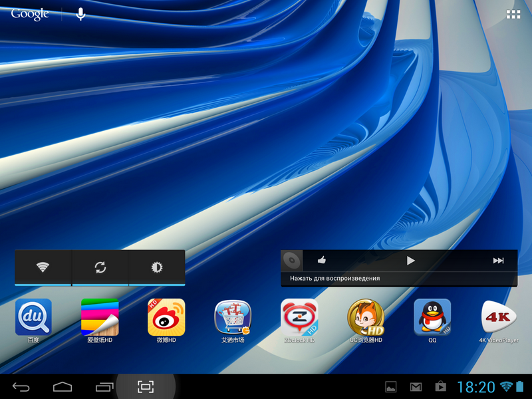Image resolution: width=532 pixels, height=399 pixels.
Task: Show recent apps list
Action: (104, 387)
